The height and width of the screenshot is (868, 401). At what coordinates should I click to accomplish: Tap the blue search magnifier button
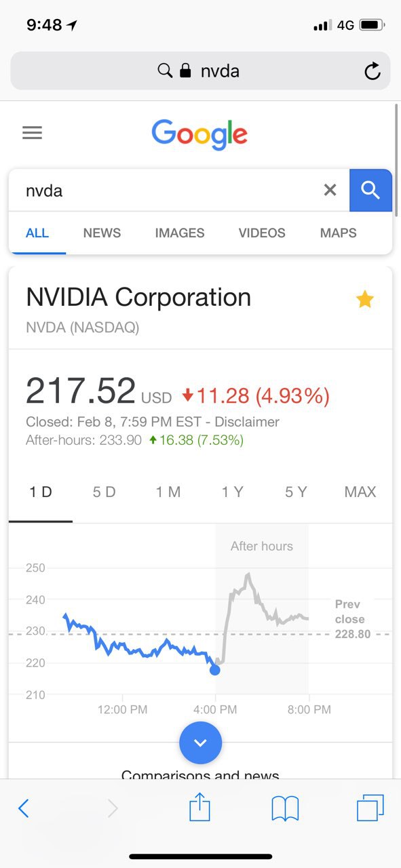point(370,191)
